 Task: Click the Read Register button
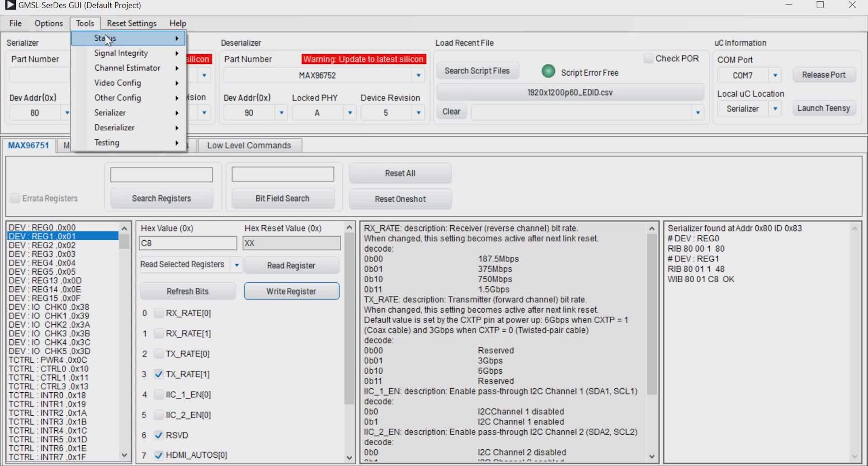pyautogui.click(x=291, y=266)
